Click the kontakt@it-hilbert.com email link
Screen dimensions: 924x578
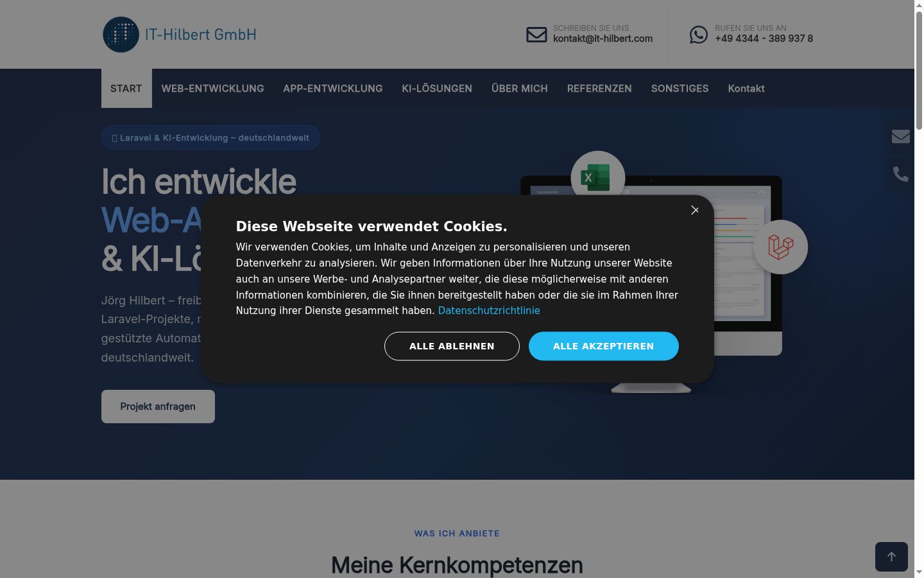(603, 39)
